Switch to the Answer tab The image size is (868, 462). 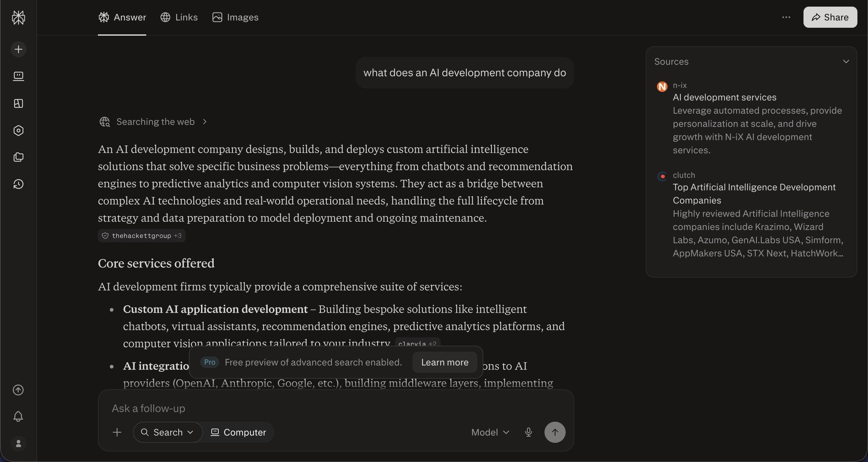[x=122, y=17]
